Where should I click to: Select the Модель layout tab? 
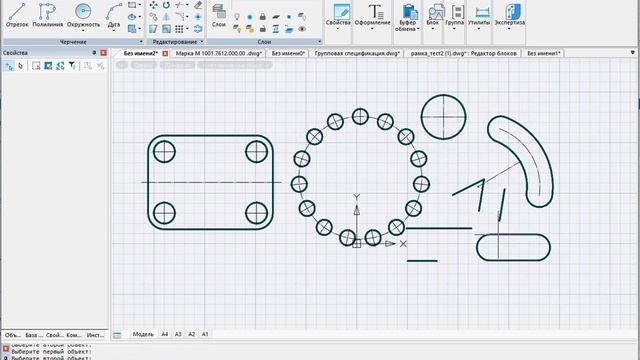tap(143, 334)
